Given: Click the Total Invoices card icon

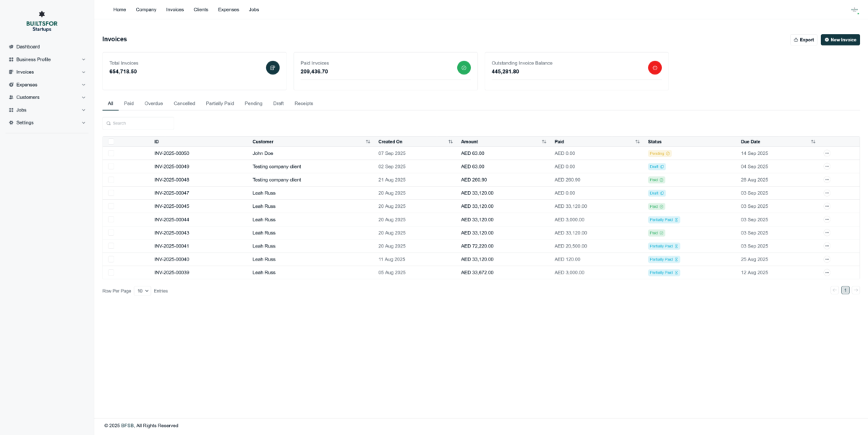Looking at the screenshot, I should tap(273, 67).
